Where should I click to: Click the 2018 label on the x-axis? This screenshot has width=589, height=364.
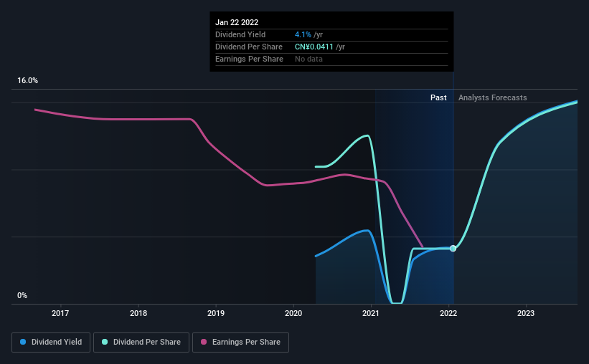[138, 313]
